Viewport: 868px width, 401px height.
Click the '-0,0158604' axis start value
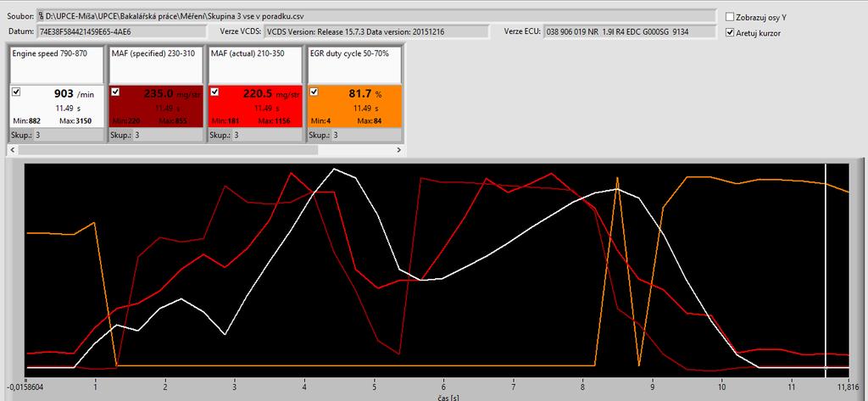click(25, 387)
